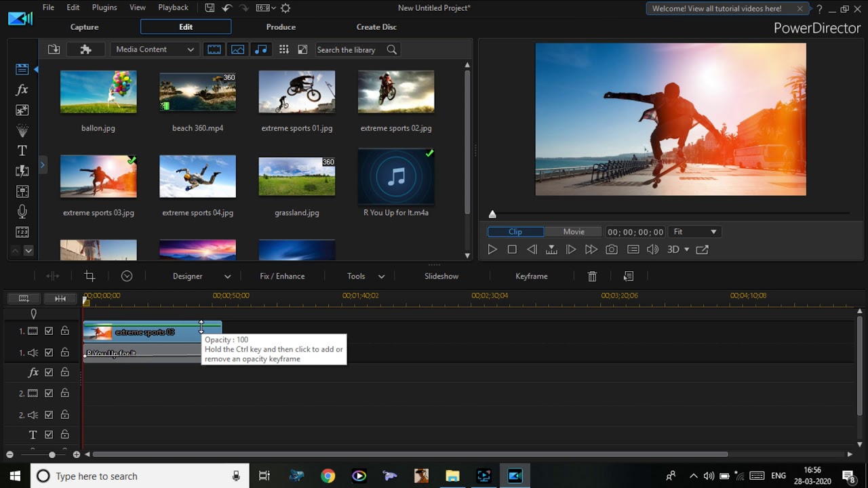Open the Particle Room in the sidebar
Image resolution: width=868 pixels, height=488 pixels.
click(x=22, y=130)
